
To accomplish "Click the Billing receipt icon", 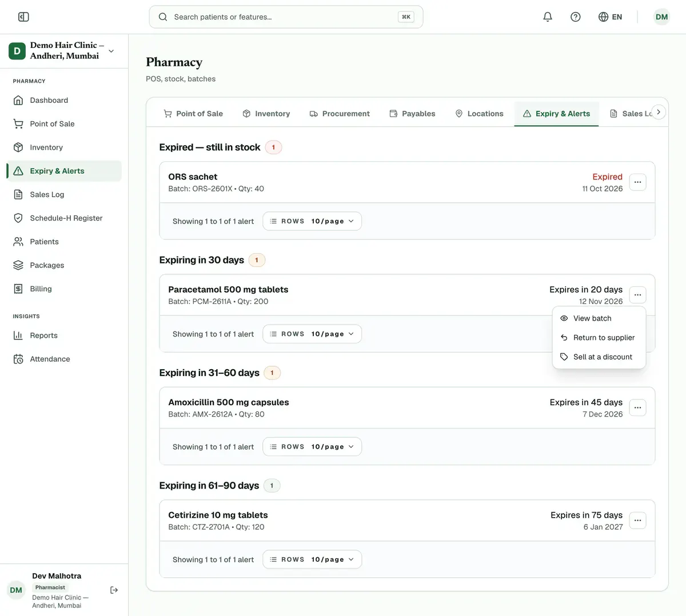I will [18, 289].
